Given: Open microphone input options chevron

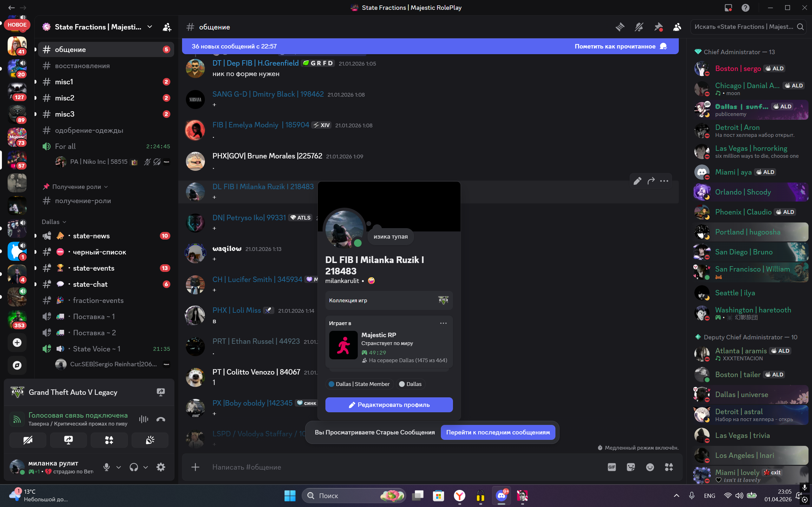Looking at the screenshot, I should tap(118, 467).
